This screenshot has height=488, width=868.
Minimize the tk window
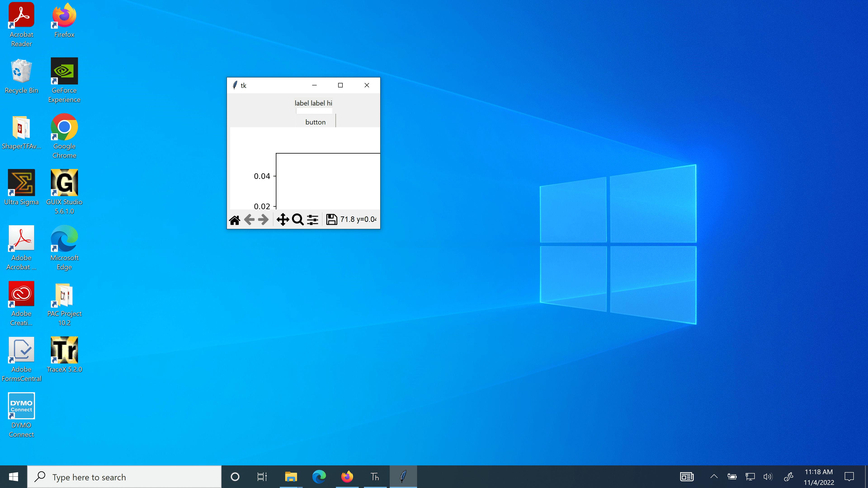click(314, 85)
